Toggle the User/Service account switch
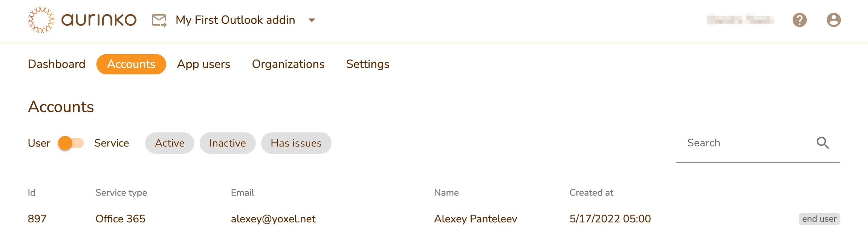The width and height of the screenshot is (868, 237). click(71, 143)
